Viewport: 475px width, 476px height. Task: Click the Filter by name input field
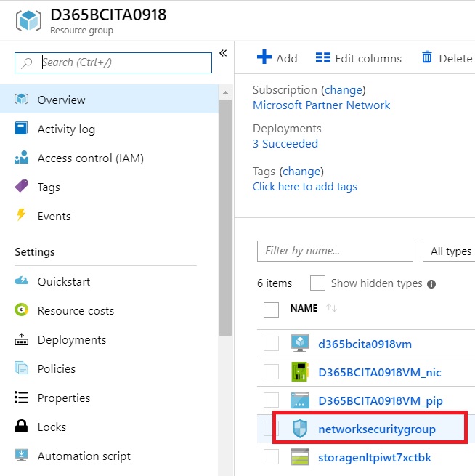pos(335,251)
